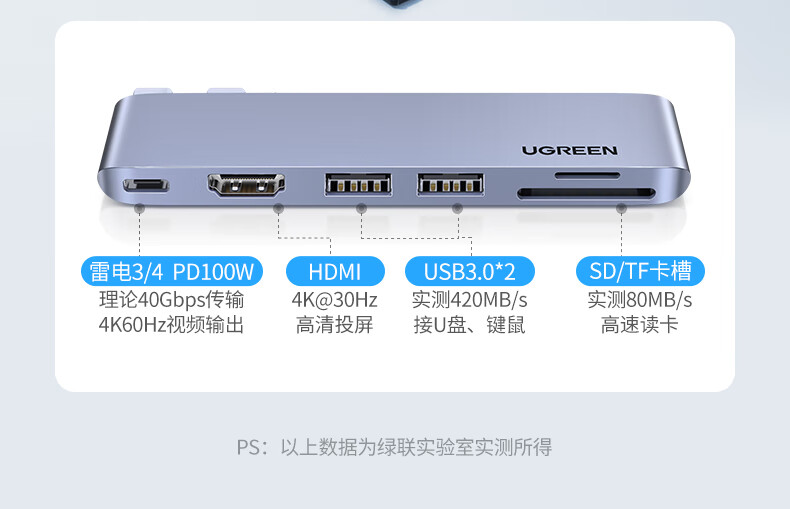This screenshot has height=509, width=790.
Task: Click the 理论40Gbps传输 description text
Action: click(171, 300)
